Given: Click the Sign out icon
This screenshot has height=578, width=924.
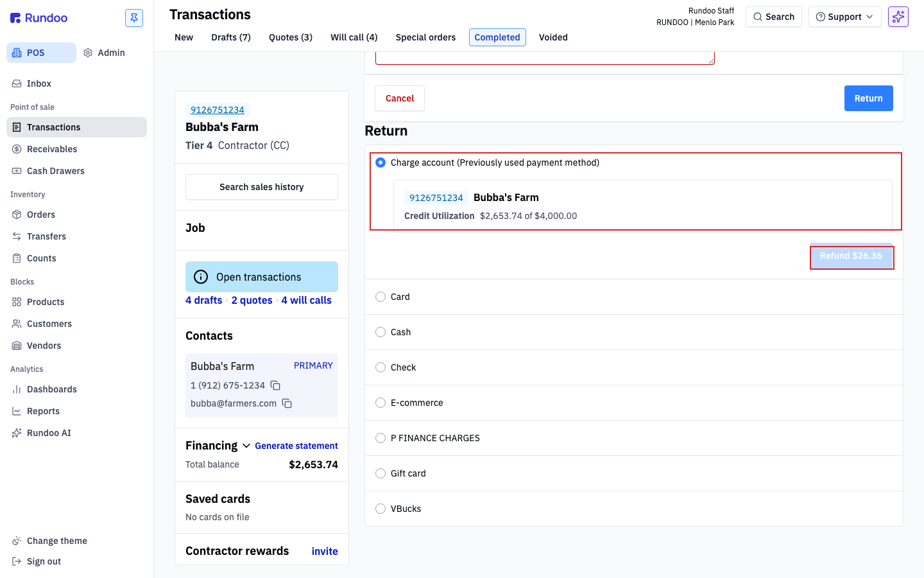Looking at the screenshot, I should click(x=17, y=561).
